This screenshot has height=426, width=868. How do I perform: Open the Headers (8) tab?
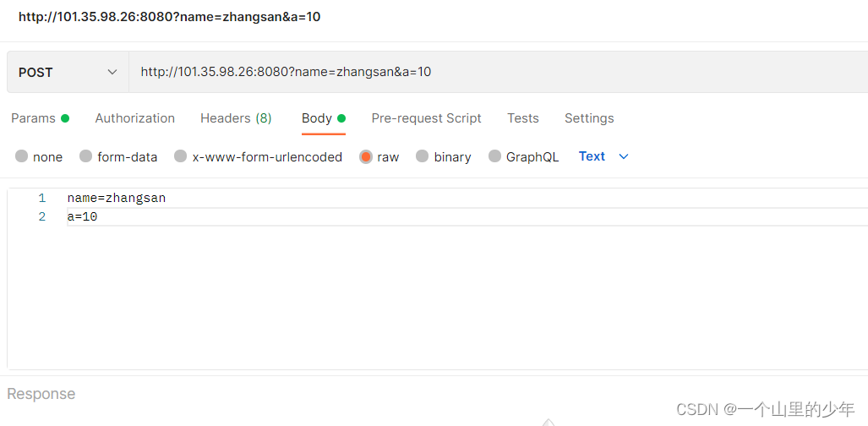click(236, 118)
